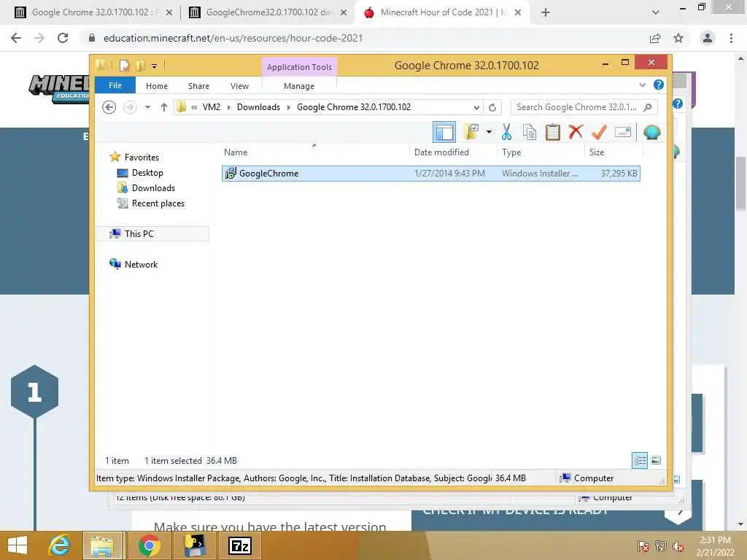Screen dimensions: 747x560
Task: Expand the arrow after Downloads breadcrumb
Action: tap(289, 108)
